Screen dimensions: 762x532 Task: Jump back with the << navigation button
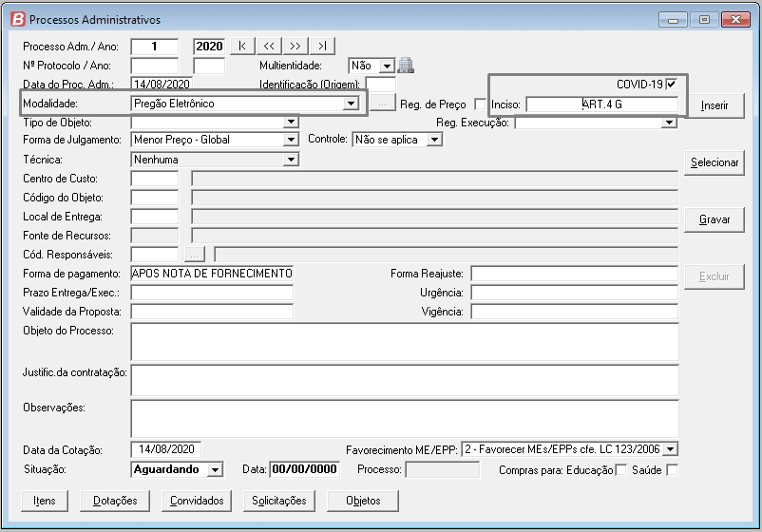[x=269, y=46]
